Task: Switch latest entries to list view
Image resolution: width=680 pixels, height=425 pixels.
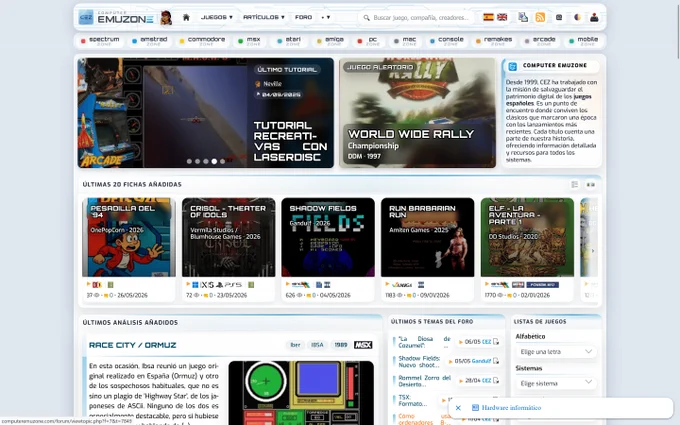Action: [575, 185]
